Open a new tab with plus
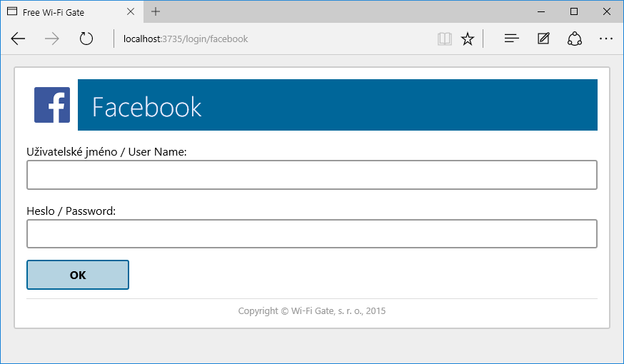The height and width of the screenshot is (364, 624). (156, 11)
